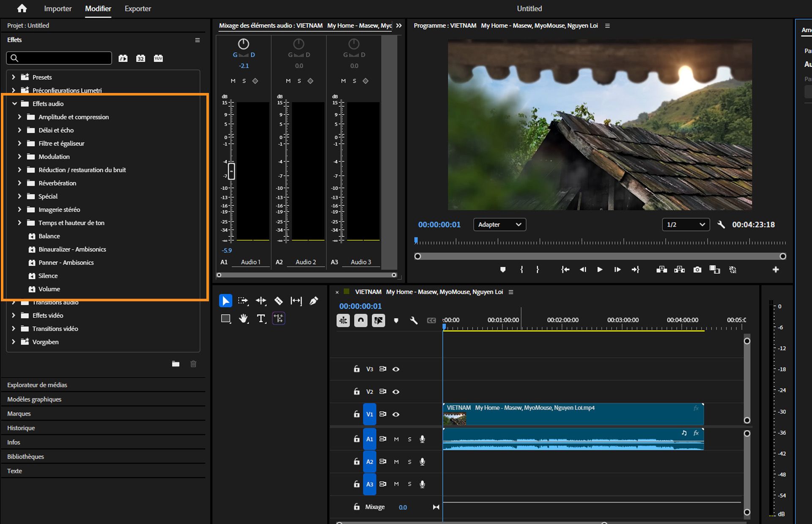Click the captions CC icon in the timeline

432,320
